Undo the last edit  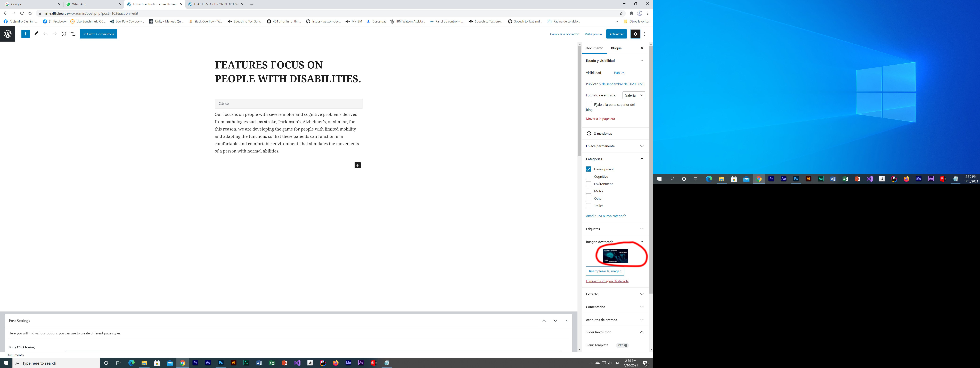[x=45, y=34]
